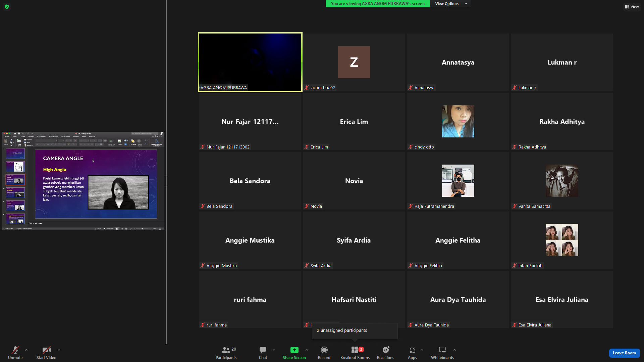The height and width of the screenshot is (362, 644).
Task: Select the Animations tab in shared PowerPoint
Action: click(53, 136)
